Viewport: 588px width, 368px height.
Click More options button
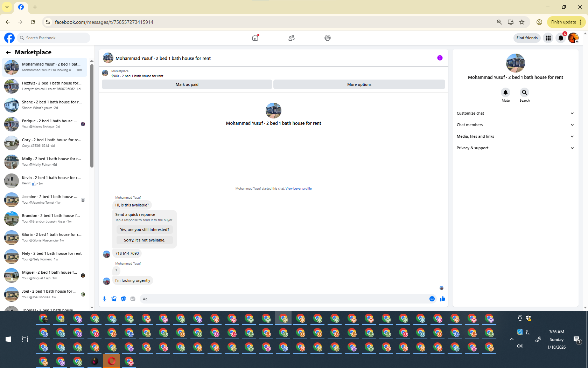tap(359, 84)
